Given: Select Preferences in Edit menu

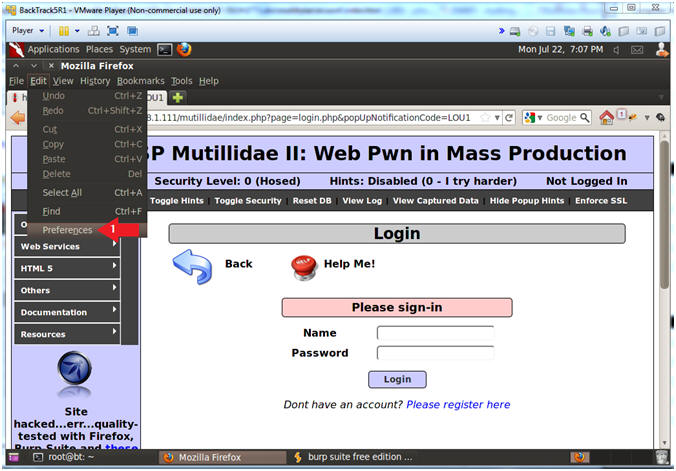Looking at the screenshot, I should [x=87, y=230].
